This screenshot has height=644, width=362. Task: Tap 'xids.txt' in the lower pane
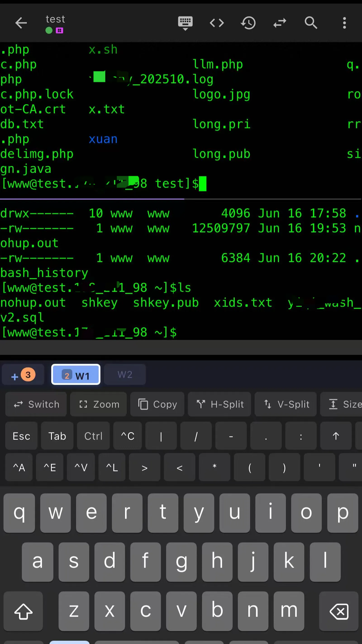[243, 303]
